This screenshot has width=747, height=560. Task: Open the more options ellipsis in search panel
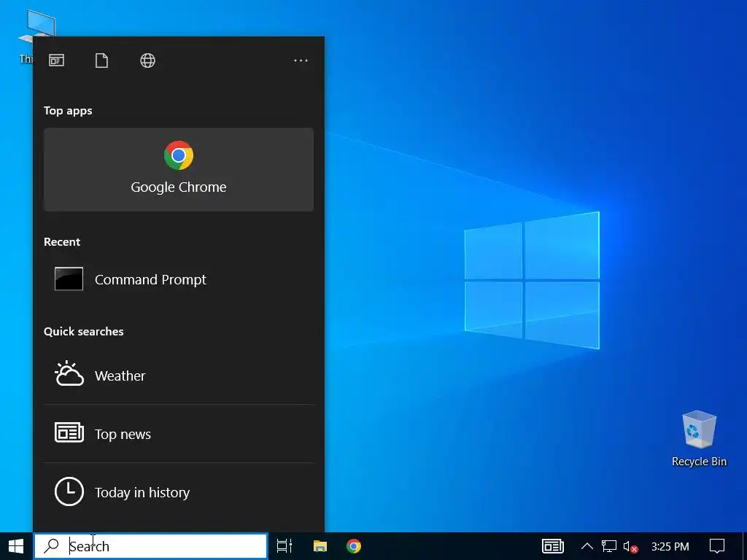(301, 61)
